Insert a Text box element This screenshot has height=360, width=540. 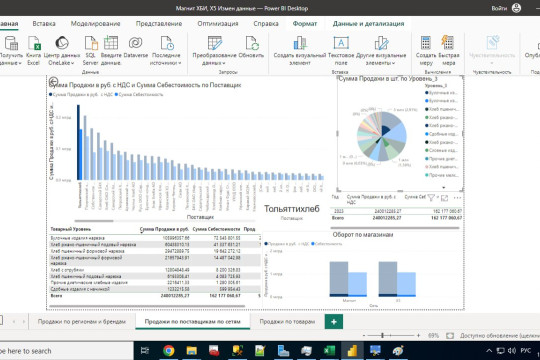341,43
